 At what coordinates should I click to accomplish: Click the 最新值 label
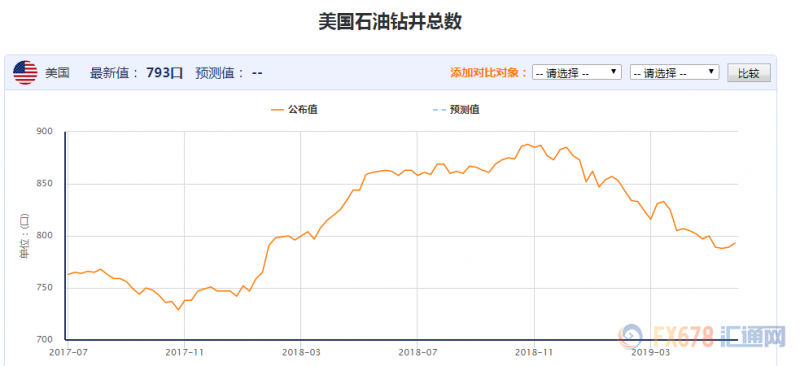(x=114, y=73)
